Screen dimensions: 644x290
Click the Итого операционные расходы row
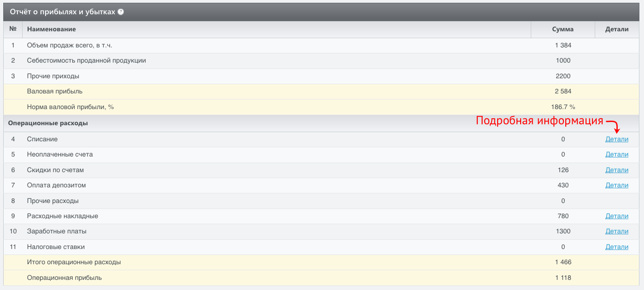[x=74, y=262]
